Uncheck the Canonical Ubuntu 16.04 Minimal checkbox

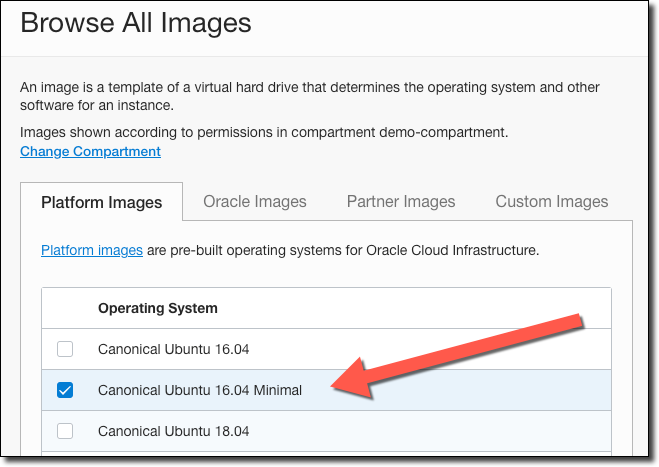point(65,390)
